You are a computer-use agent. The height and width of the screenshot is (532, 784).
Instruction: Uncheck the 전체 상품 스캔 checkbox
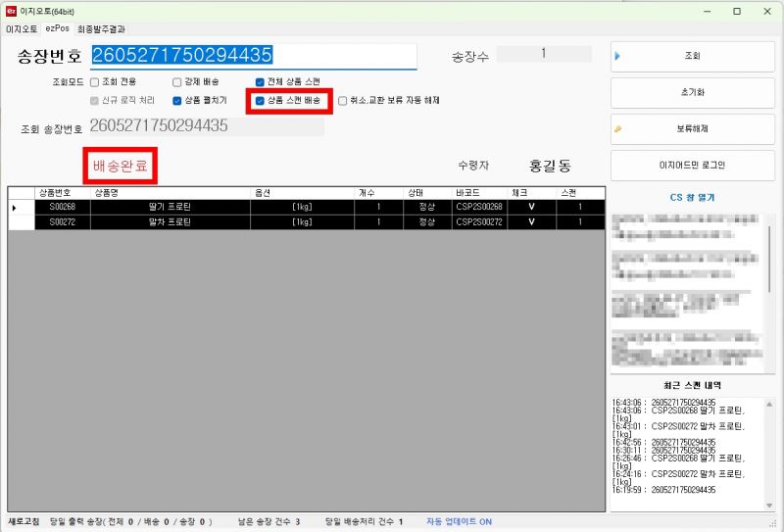[x=260, y=82]
